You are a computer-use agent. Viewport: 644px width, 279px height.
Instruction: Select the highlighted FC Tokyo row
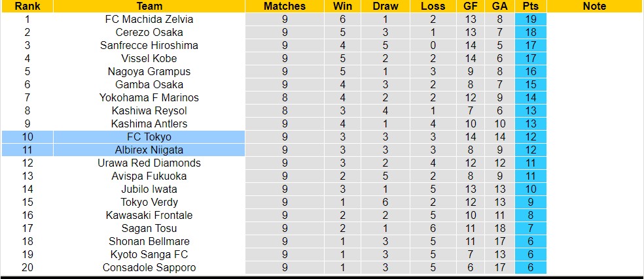coord(149,137)
